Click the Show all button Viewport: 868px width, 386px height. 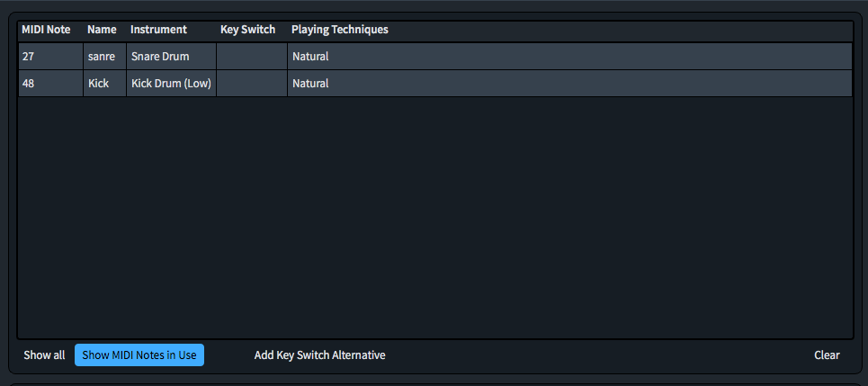pyautogui.click(x=44, y=355)
